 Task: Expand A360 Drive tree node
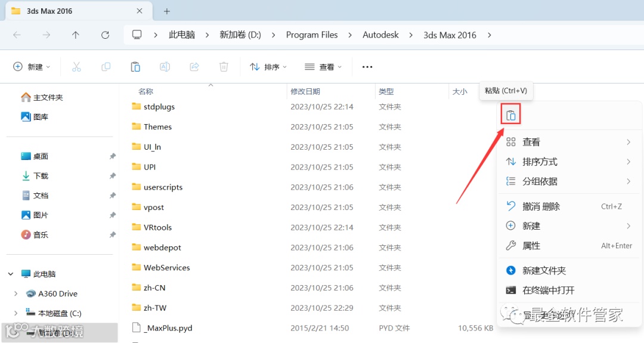pyautogui.click(x=16, y=293)
